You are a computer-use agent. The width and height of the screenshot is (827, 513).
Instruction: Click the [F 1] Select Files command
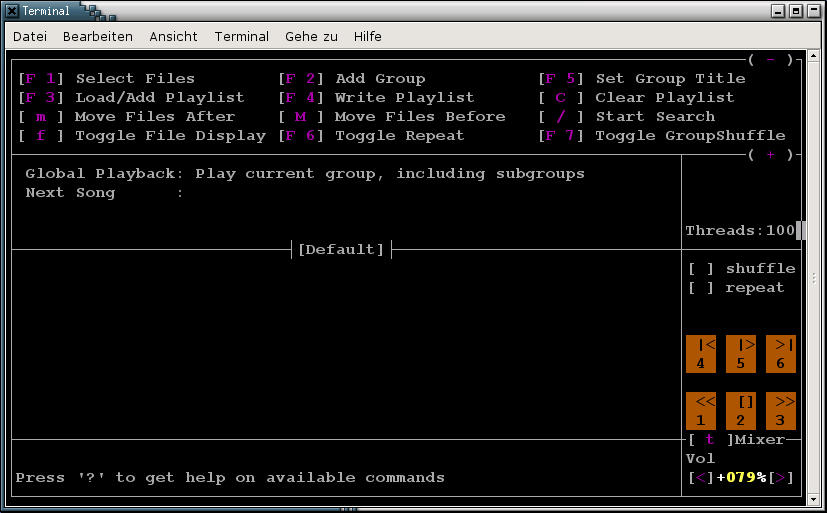coord(106,79)
